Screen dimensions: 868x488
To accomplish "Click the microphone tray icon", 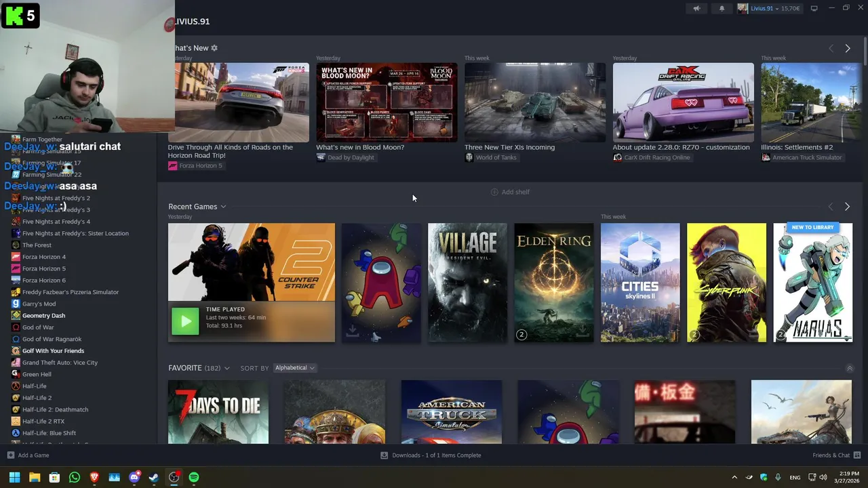I will [x=778, y=477].
